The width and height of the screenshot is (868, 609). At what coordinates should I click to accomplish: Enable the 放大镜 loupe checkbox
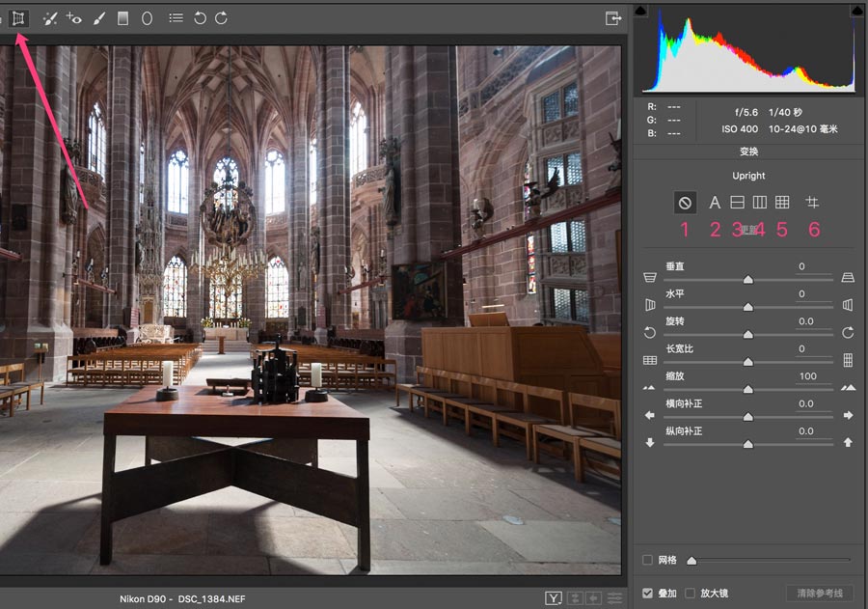(690, 593)
